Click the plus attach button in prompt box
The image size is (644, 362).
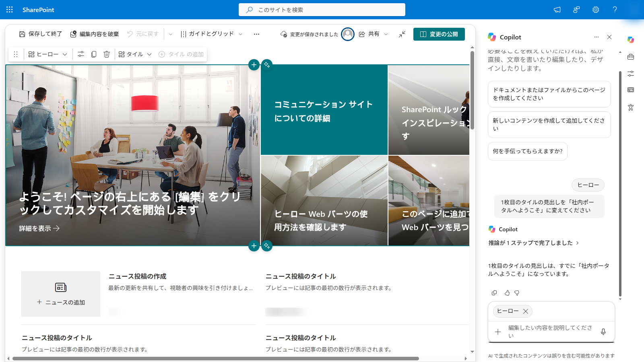point(498,332)
